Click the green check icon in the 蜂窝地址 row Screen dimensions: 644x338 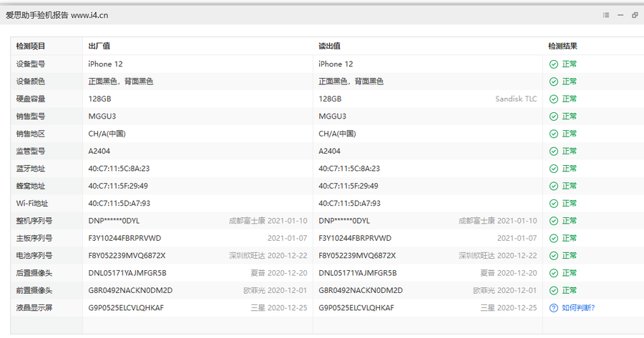[x=554, y=187]
